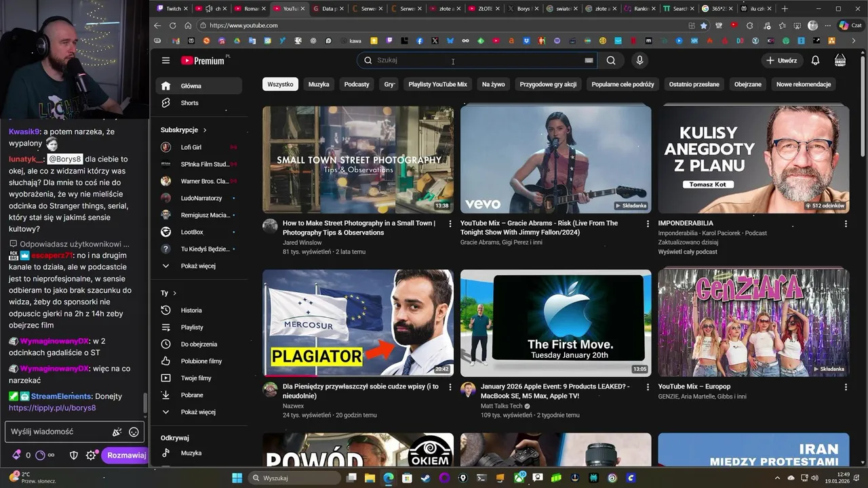Open Historia in the sidebar
The width and height of the screenshot is (868, 488).
[x=199, y=310]
